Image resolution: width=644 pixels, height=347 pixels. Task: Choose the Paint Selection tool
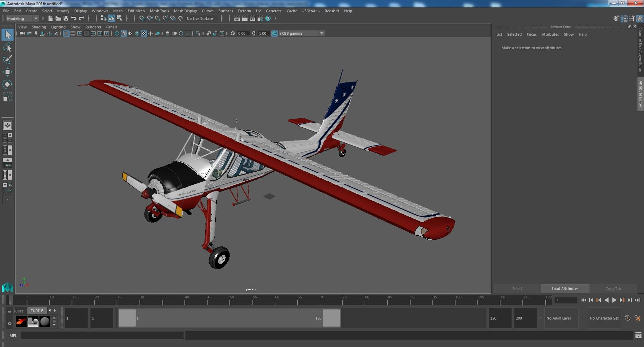(x=7, y=60)
